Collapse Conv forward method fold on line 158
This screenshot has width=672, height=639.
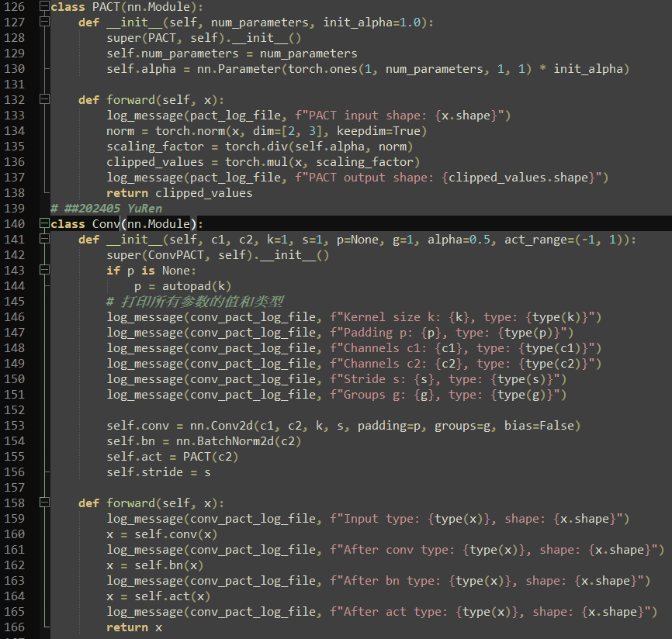[44, 503]
